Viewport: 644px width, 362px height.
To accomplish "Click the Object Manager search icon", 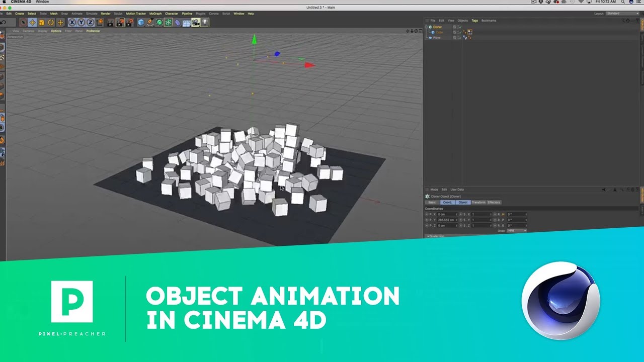I will [623, 21].
